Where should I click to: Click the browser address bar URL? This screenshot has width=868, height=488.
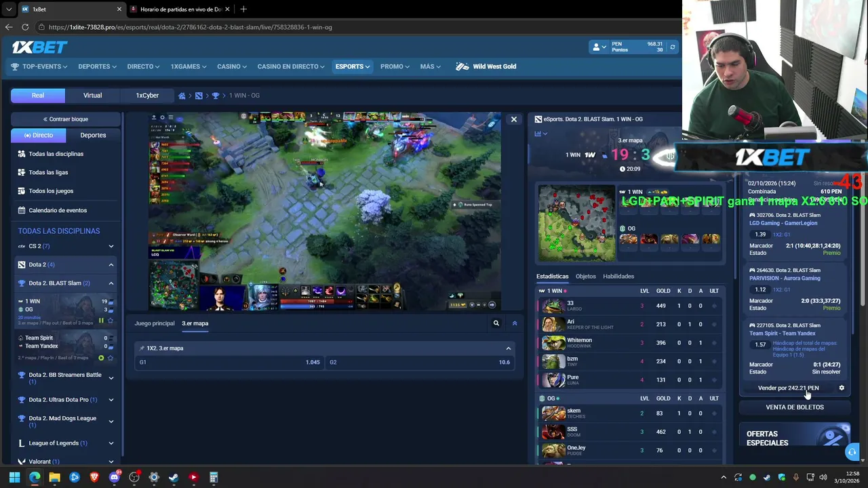pos(191,27)
